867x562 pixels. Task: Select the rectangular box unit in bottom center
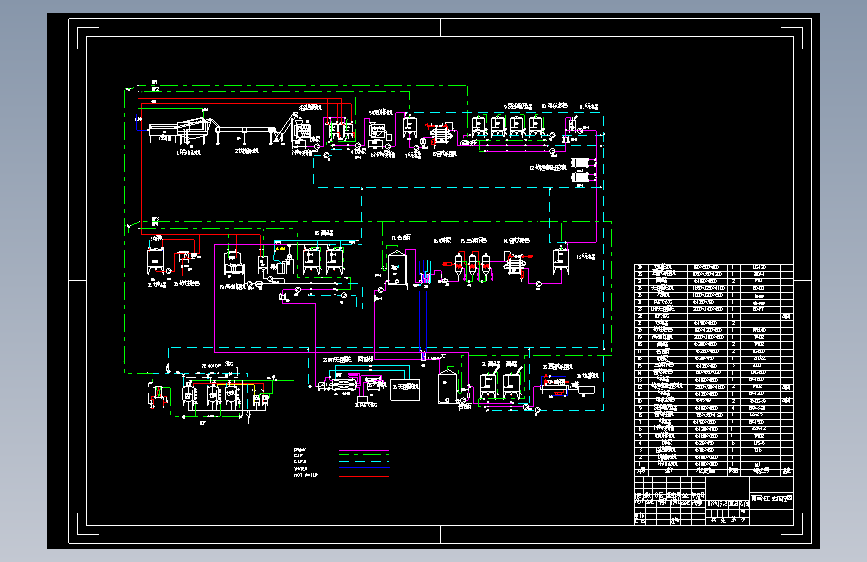[x=405, y=389]
